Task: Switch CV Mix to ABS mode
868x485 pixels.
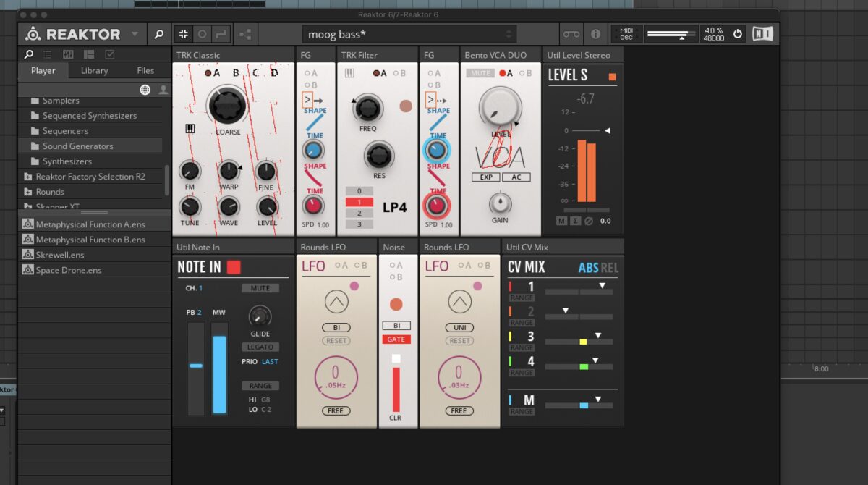Action: pos(589,268)
